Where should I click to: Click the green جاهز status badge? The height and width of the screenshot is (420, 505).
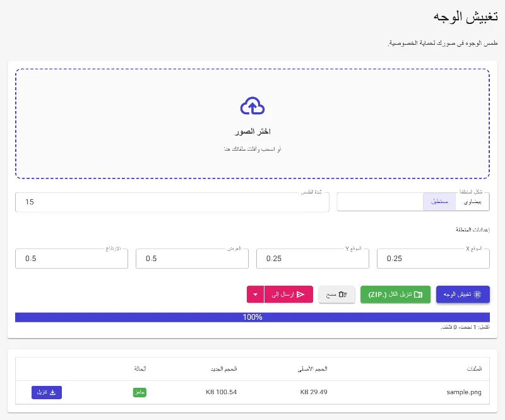click(140, 392)
